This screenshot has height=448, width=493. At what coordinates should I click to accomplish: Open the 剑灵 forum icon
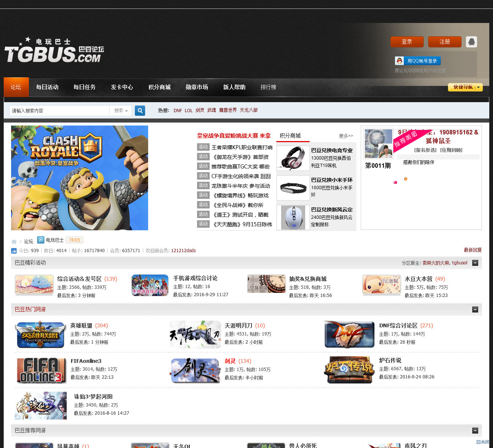195,370
